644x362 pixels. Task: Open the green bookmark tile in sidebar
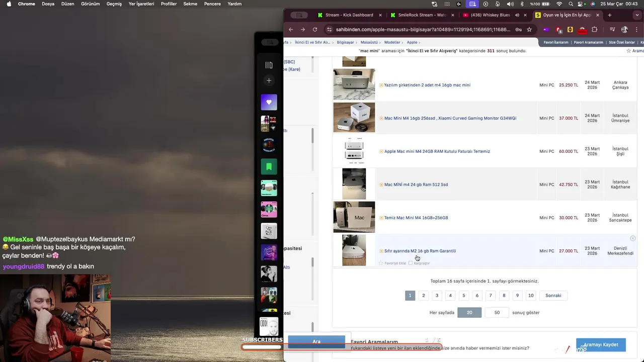coord(269,166)
